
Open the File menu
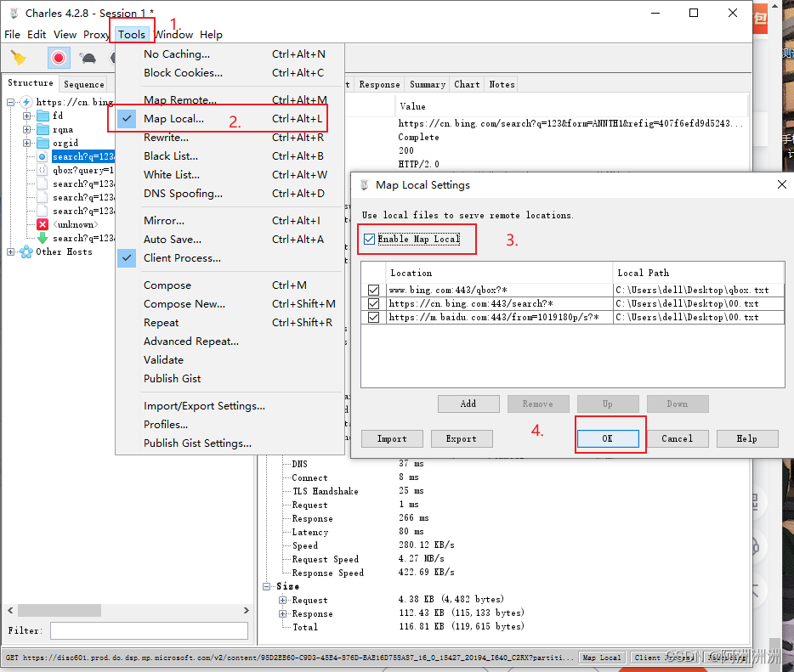(12, 35)
